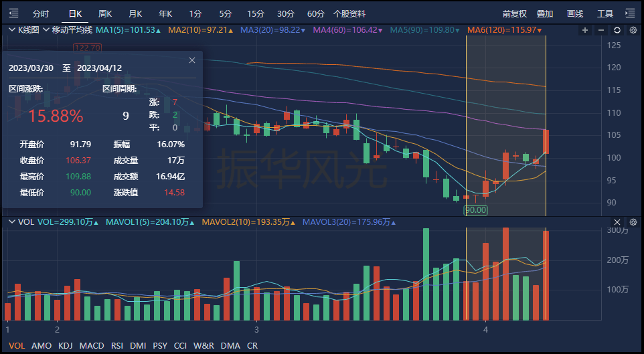
Task: Switch to 周K tab
Action: click(x=105, y=14)
